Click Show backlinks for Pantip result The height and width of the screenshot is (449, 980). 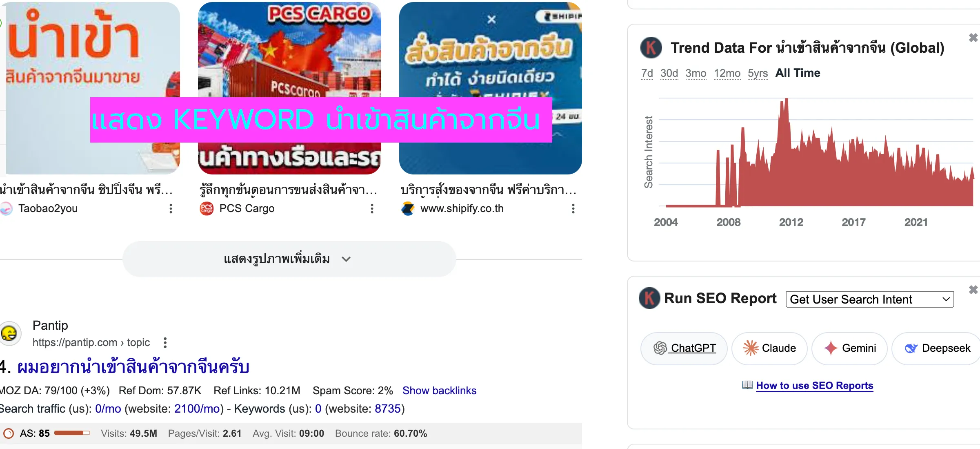(x=439, y=391)
